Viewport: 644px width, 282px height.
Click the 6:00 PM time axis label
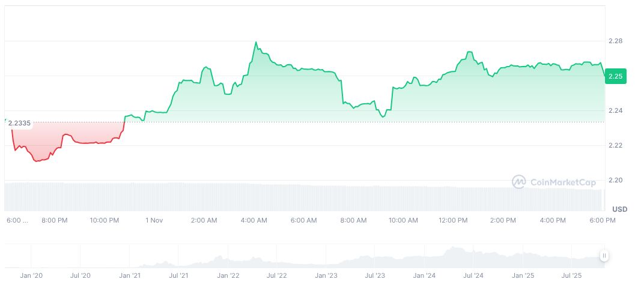pos(603,220)
